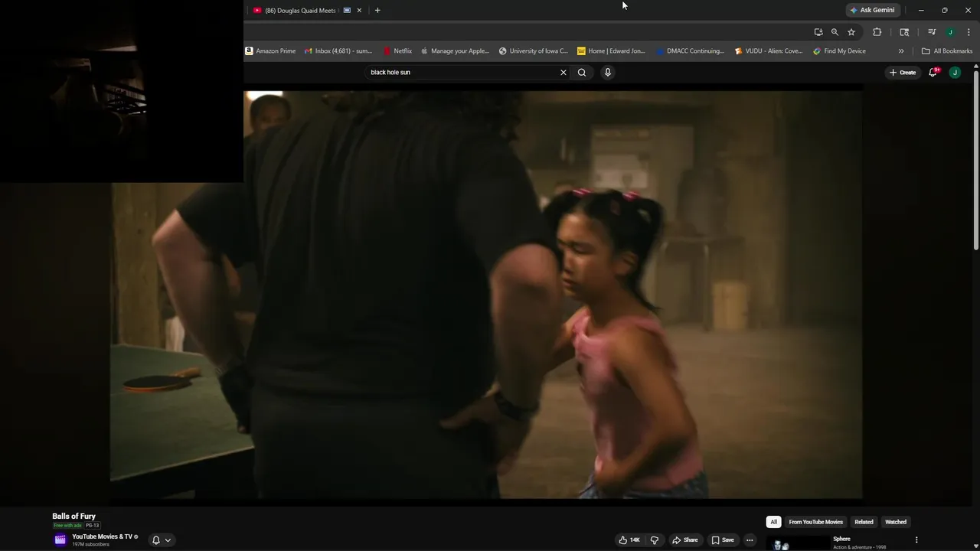Click the YouTube search magnifier button
Image resolution: width=980 pixels, height=551 pixels.
click(582, 72)
